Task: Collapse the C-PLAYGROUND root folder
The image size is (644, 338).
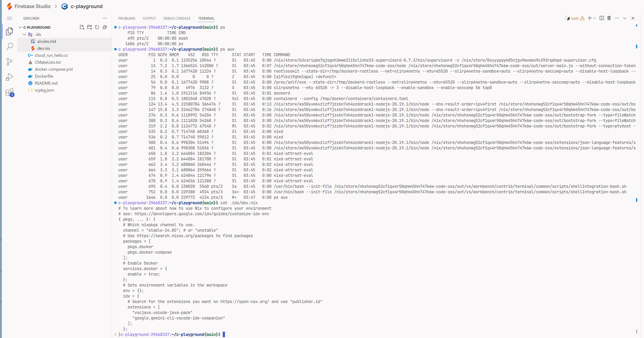Action: 20,27
